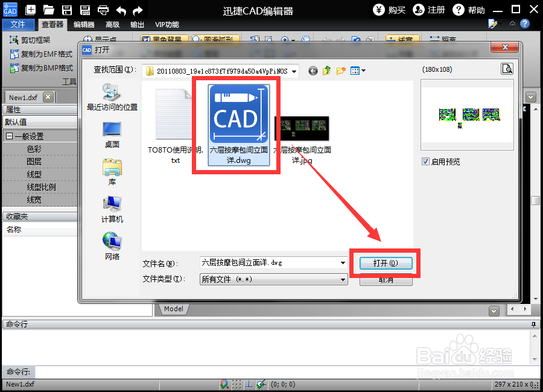Screen dimensions: 543x392
Task: Select the 线宽 property row
Action: point(40,200)
